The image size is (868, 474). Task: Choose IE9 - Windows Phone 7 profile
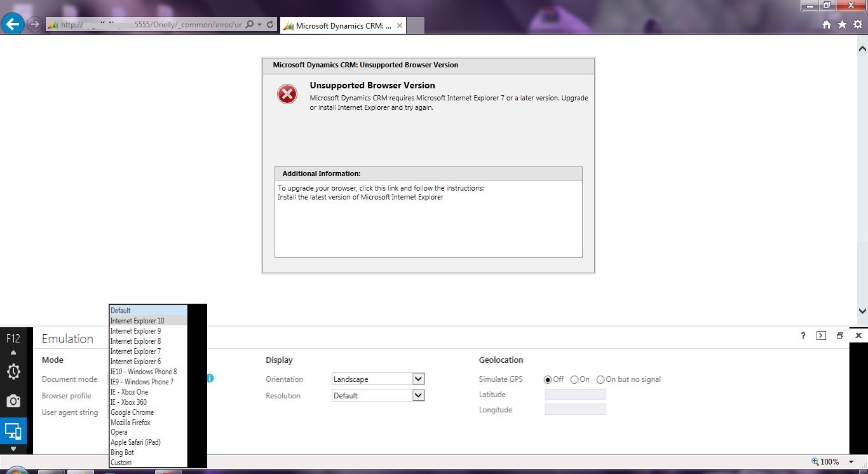[148, 382]
